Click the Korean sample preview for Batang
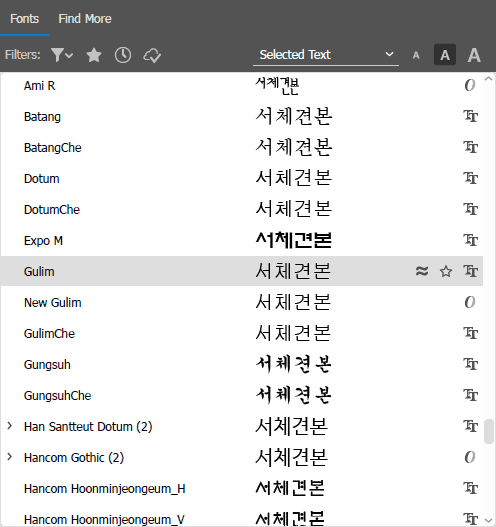Screen dimensions: 496x527 point(294,116)
